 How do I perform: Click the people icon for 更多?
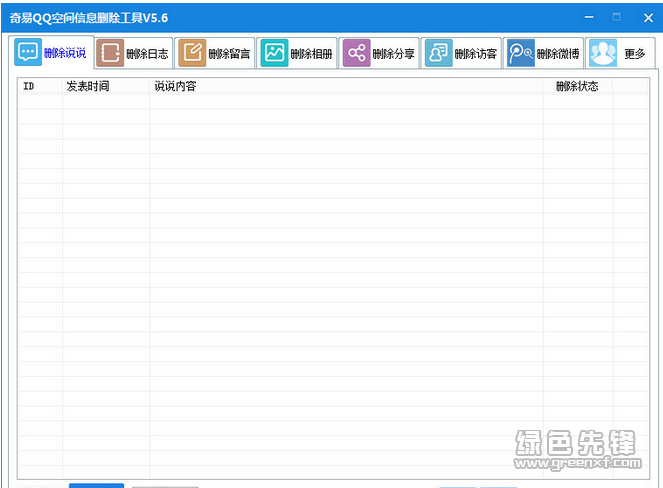click(603, 53)
